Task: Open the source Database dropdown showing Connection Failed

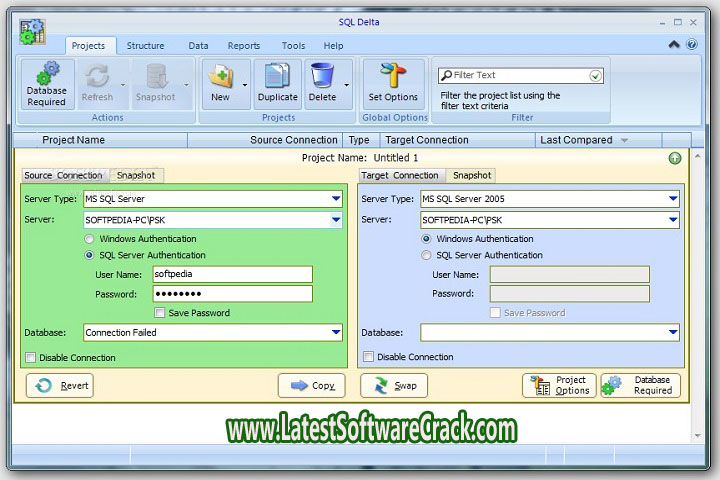Action: (x=336, y=333)
